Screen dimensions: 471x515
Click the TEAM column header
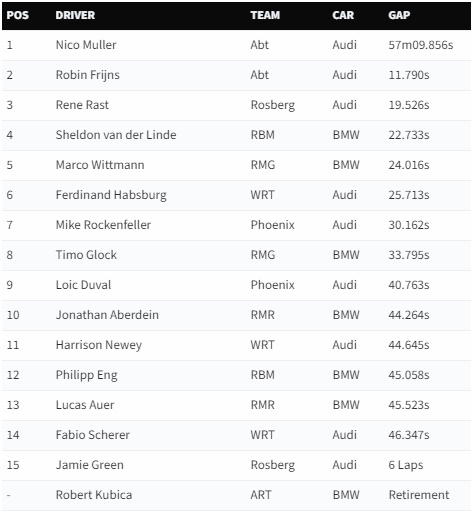click(265, 15)
